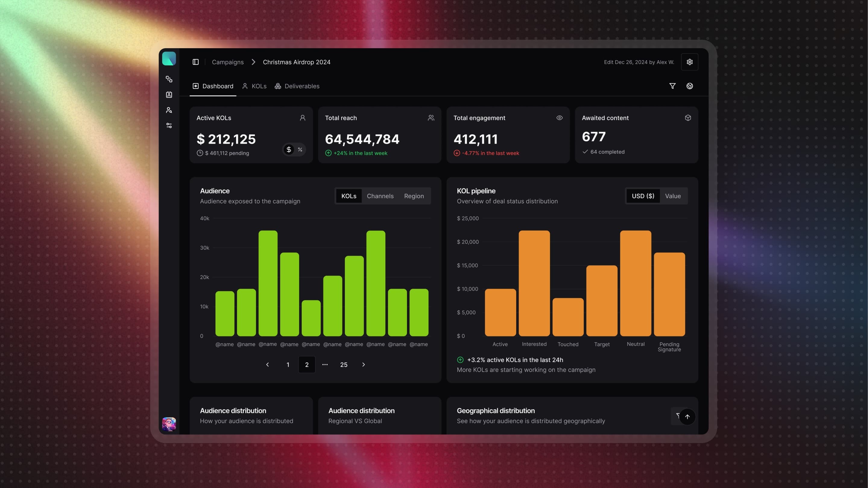Click the Interested orange bar

coord(534,283)
